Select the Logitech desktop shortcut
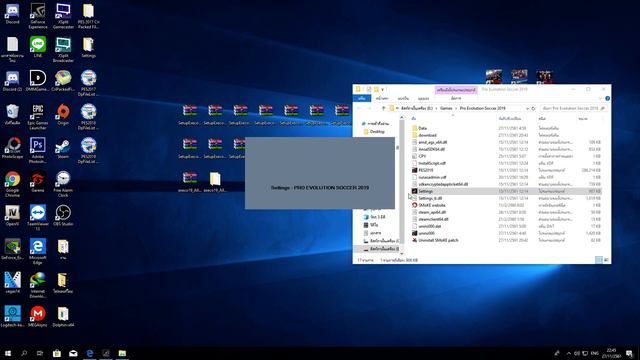The width and height of the screenshot is (640, 360). point(12,316)
